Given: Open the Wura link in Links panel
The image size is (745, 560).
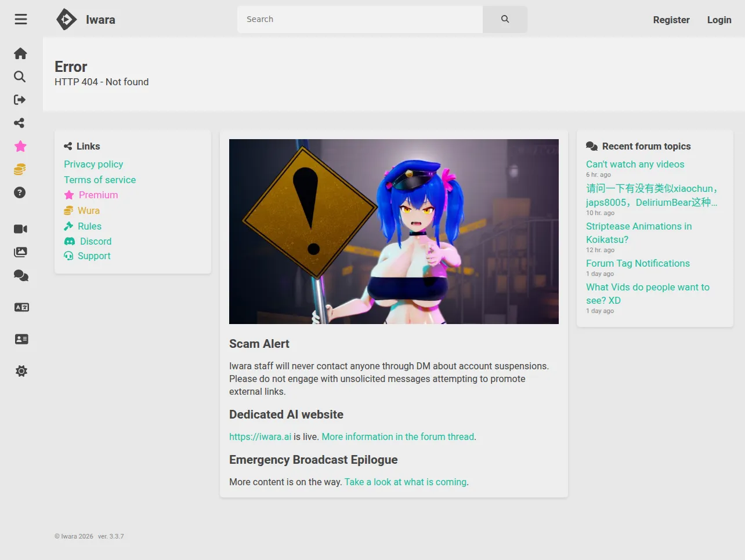Looking at the screenshot, I should [82, 210].
